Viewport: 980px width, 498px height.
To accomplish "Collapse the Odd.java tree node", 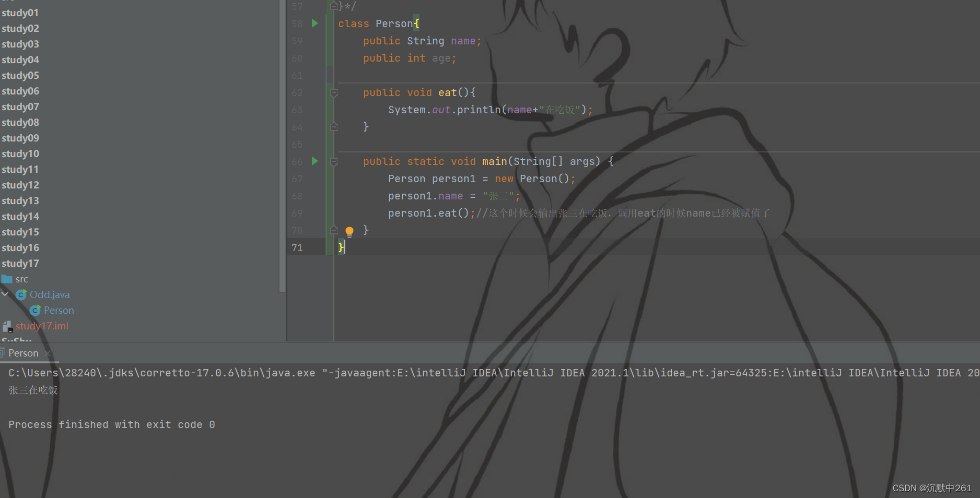I will coord(5,294).
